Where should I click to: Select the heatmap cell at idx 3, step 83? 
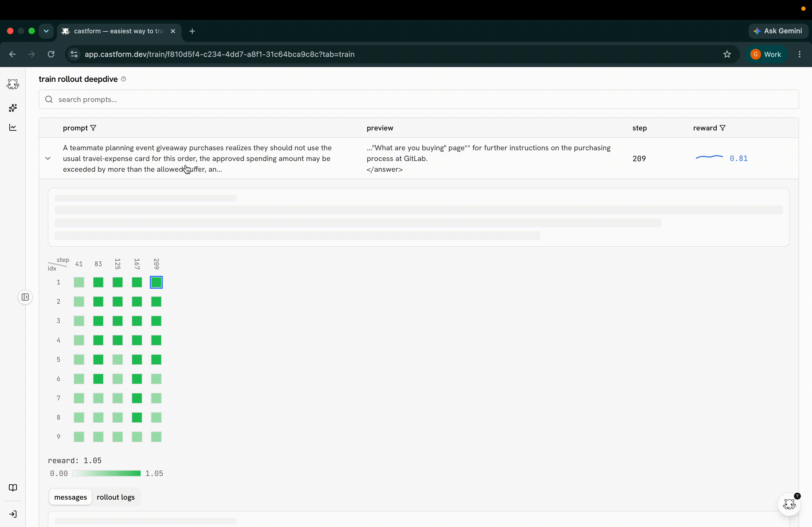tap(98, 321)
